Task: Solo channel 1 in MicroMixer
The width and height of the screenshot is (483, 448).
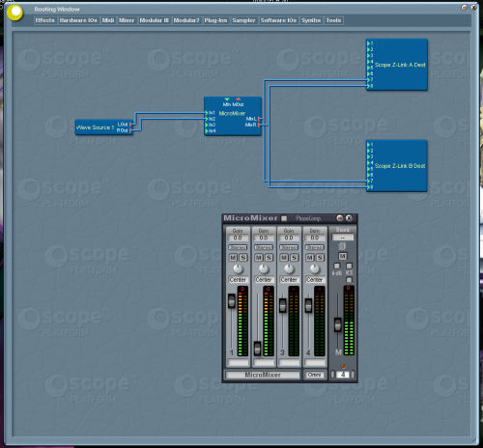Action: click(243, 258)
